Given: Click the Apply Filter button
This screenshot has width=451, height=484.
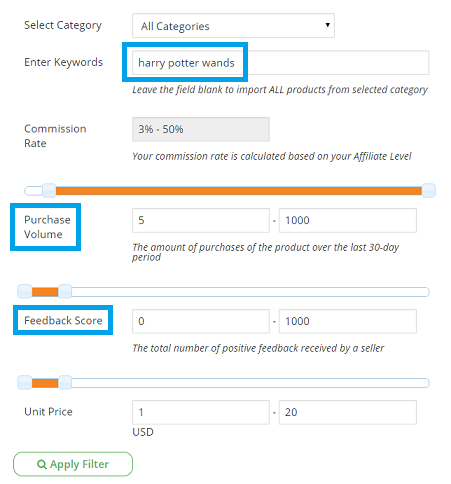Looking at the screenshot, I should click(73, 464).
